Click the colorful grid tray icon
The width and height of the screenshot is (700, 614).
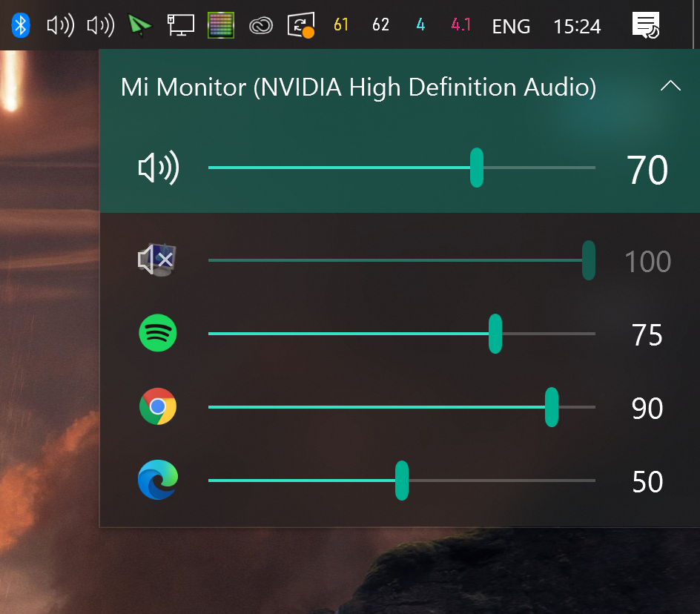point(220,25)
